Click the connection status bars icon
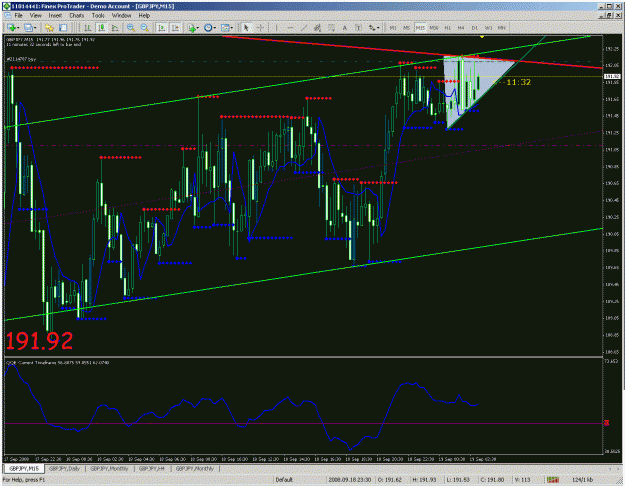625x486 pixels. click(552, 480)
